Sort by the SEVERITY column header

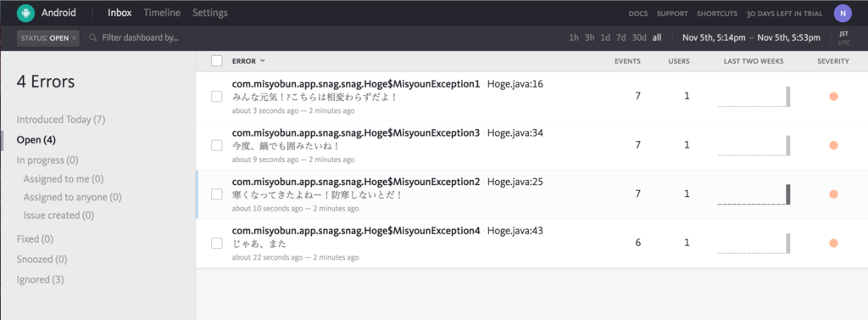click(x=833, y=61)
